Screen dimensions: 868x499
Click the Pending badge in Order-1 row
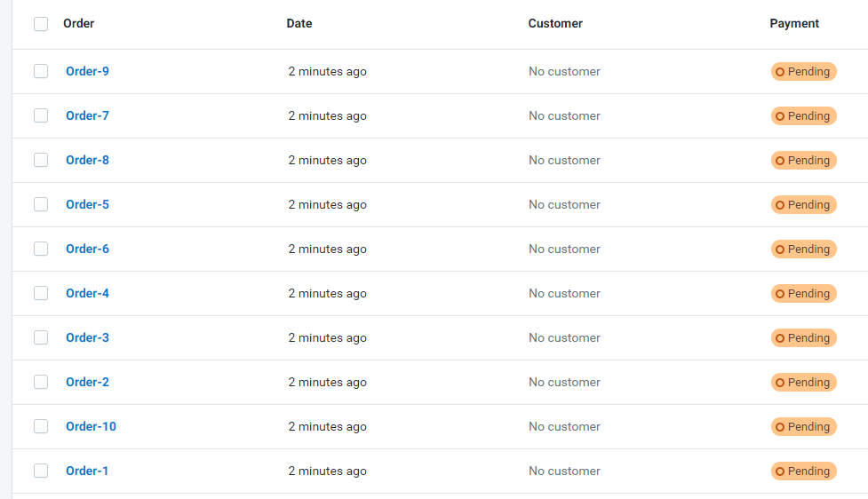pos(803,471)
